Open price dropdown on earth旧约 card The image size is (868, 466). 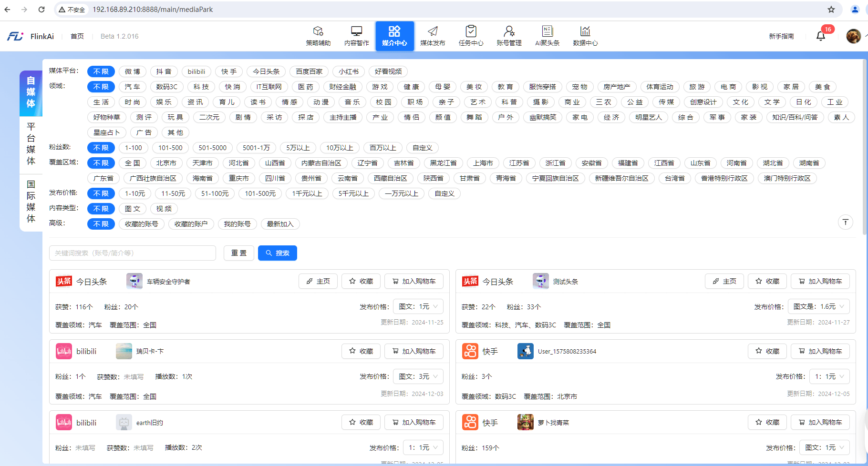click(423, 447)
